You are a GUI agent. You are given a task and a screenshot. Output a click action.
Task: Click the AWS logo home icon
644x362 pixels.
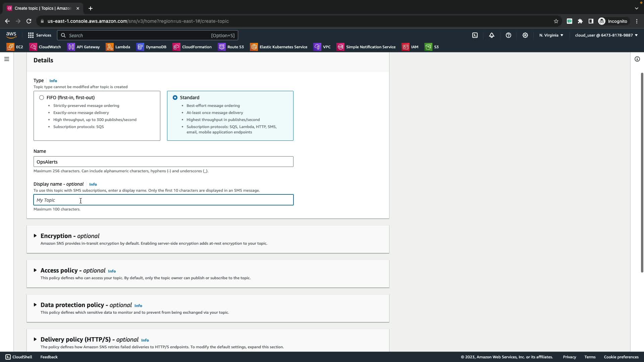point(11,35)
